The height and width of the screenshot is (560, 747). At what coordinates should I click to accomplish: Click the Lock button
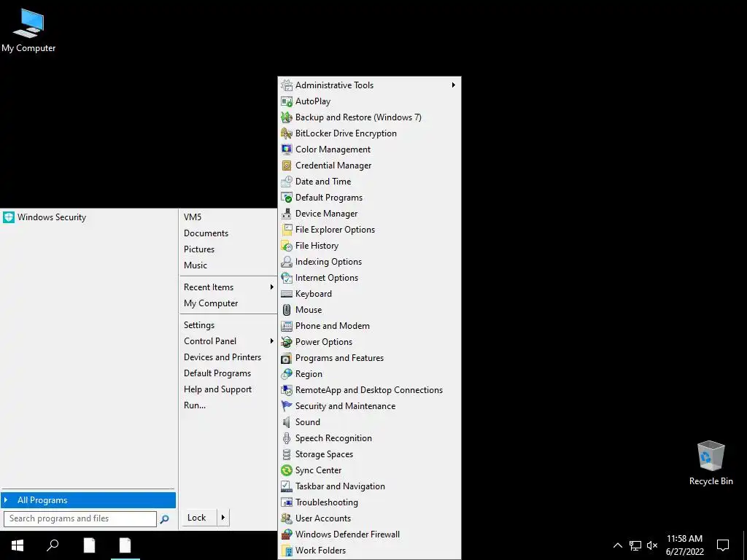(199, 518)
